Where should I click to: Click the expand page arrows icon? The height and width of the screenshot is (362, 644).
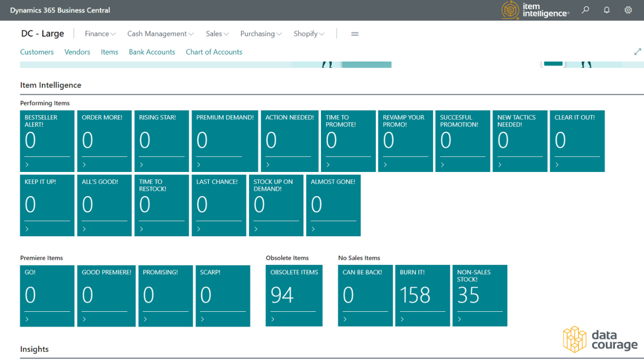coord(637,52)
